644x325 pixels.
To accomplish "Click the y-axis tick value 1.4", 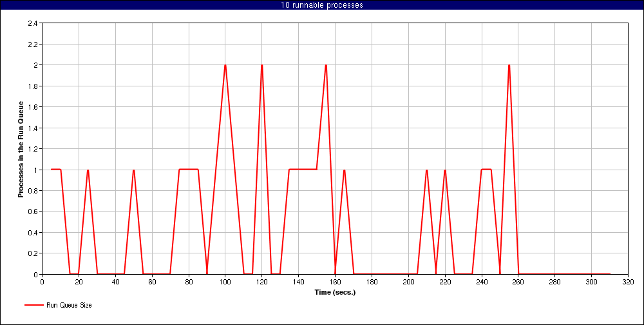I will tap(33, 128).
